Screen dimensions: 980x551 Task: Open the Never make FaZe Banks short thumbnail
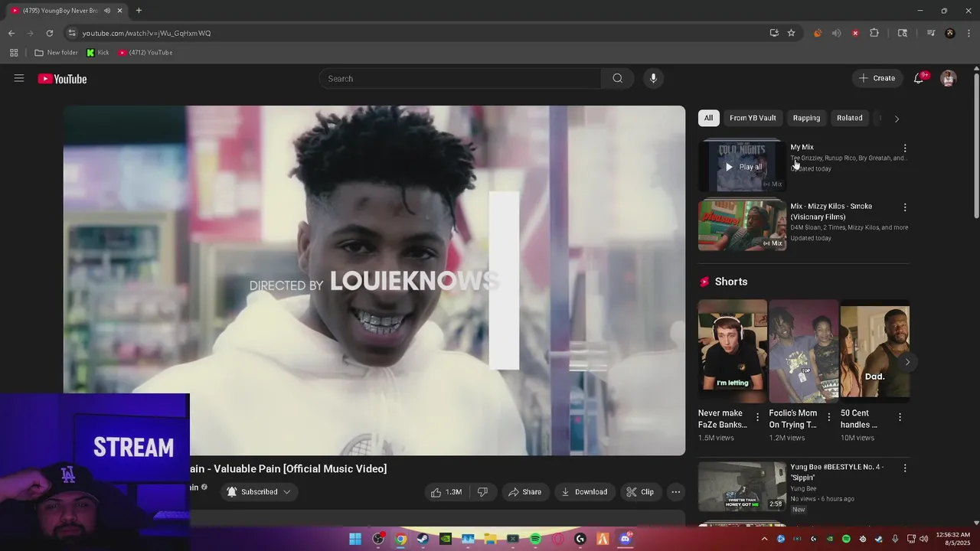(733, 350)
